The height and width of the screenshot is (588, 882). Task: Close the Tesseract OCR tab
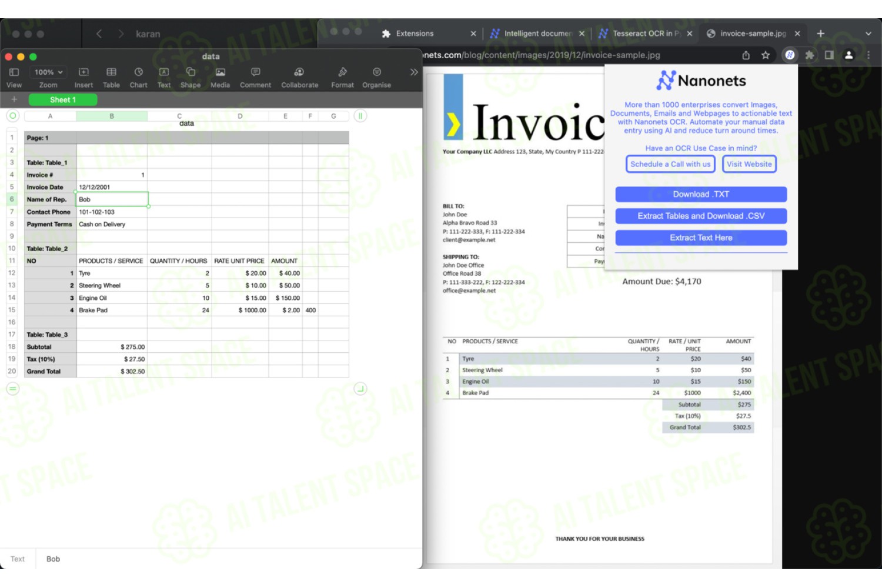(x=690, y=34)
